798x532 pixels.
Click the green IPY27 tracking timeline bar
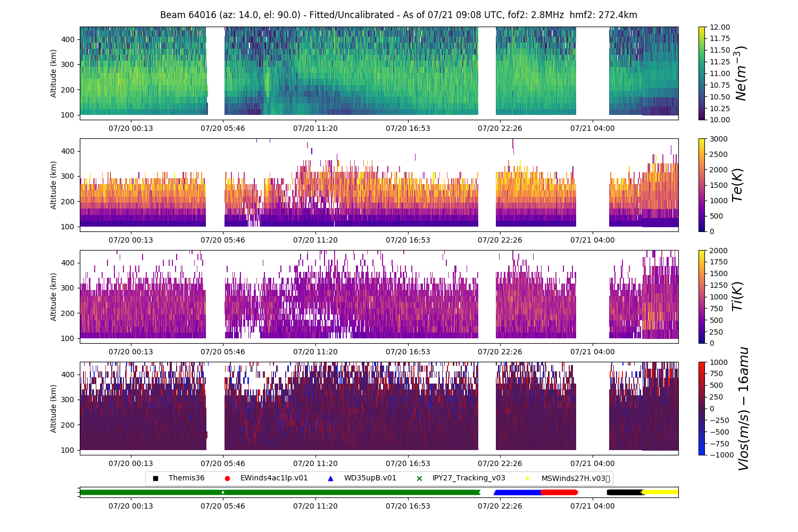[x=279, y=493]
